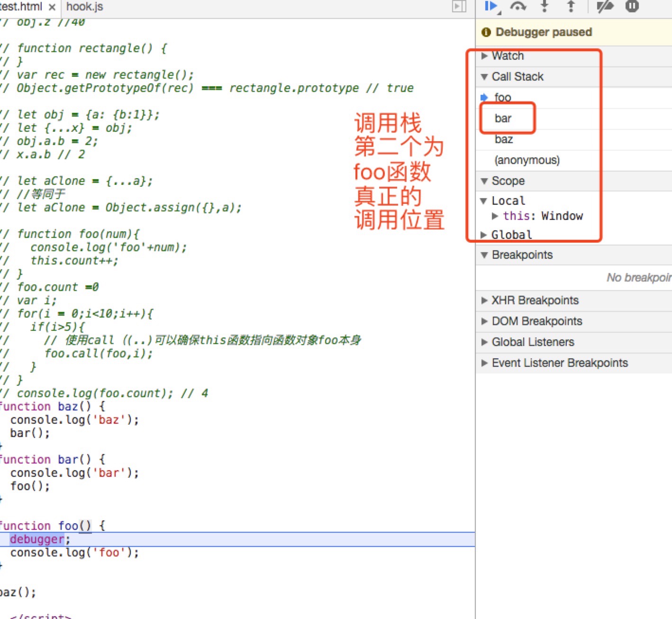Viewport: 672px width, 619px height.
Task: Select the foo call stack frame
Action: coord(573,98)
